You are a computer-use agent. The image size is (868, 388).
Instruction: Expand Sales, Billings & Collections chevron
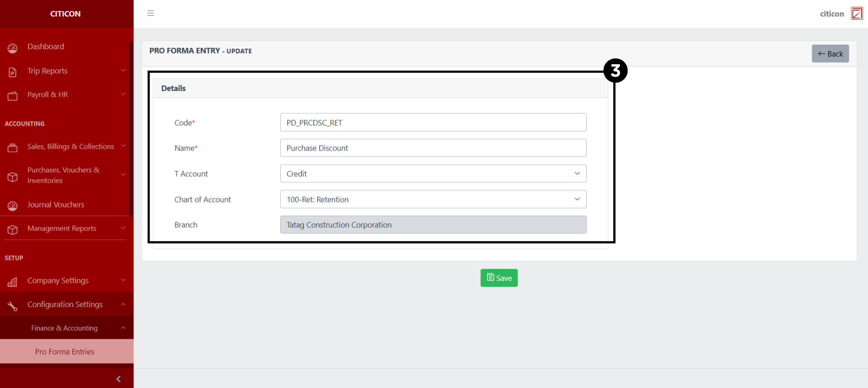(x=123, y=146)
